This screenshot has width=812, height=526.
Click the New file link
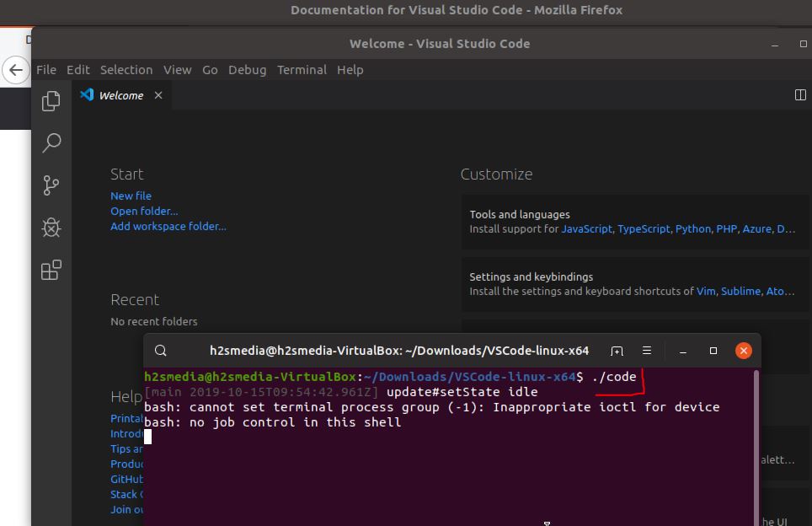pos(131,196)
